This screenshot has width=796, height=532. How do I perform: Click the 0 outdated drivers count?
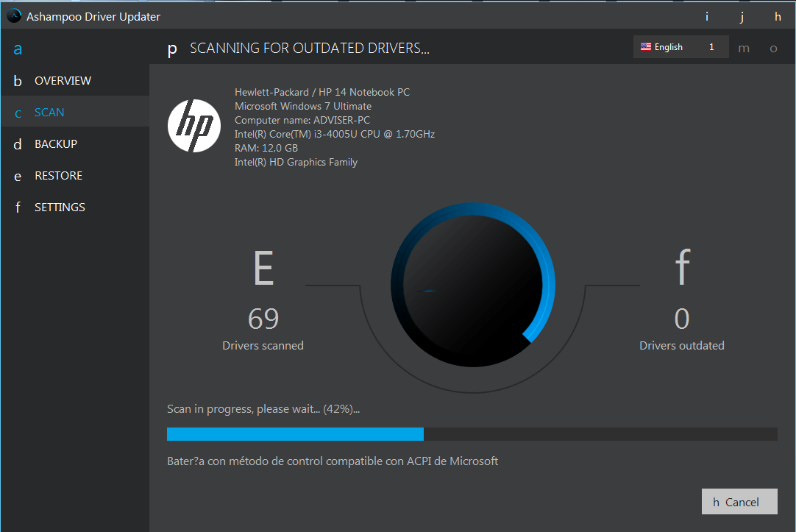[682, 319]
